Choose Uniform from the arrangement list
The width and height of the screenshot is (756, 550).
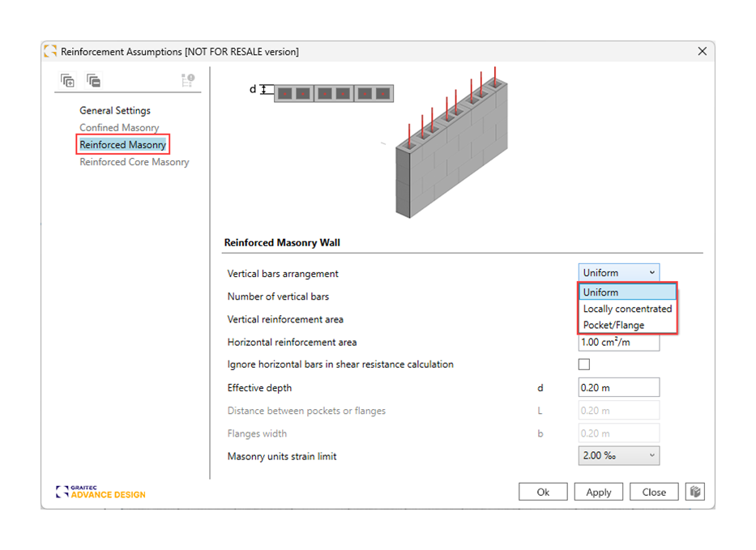627,292
